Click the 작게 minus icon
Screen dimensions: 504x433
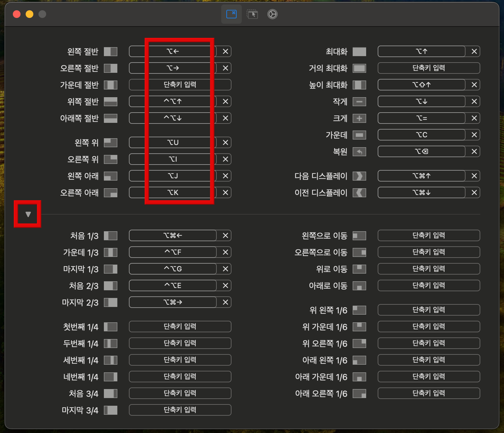[359, 102]
